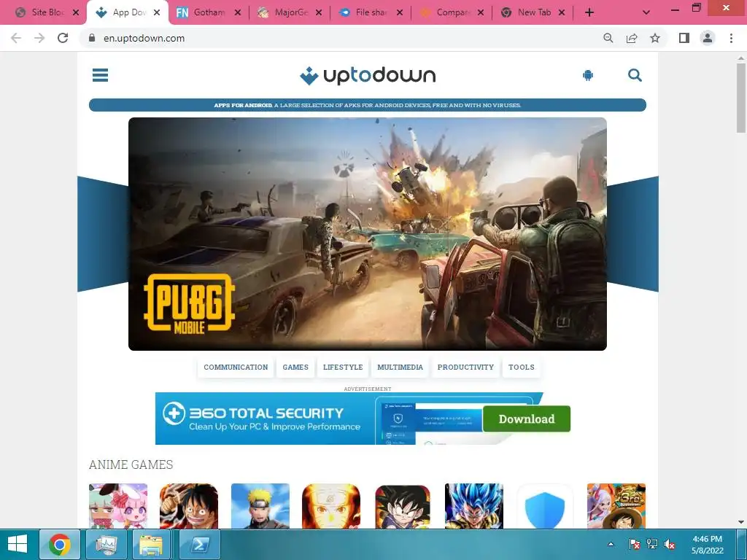Open the system monitor taskbar app
This screenshot has height=560, width=747.
click(107, 544)
